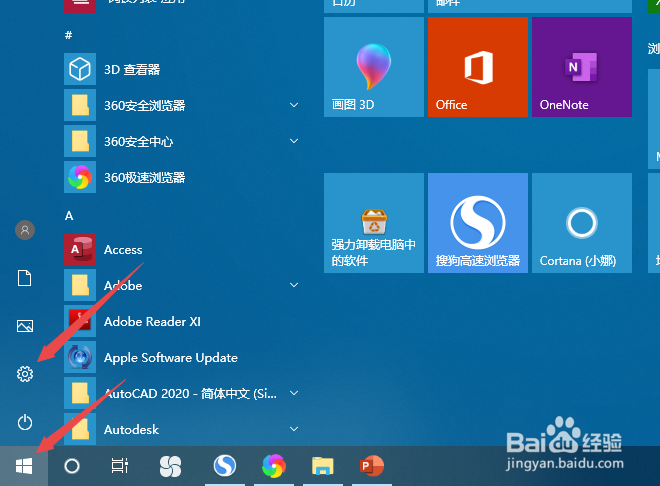Open Pictures from the Start sidebar
This screenshot has width=660, height=486.
pyautogui.click(x=25, y=326)
